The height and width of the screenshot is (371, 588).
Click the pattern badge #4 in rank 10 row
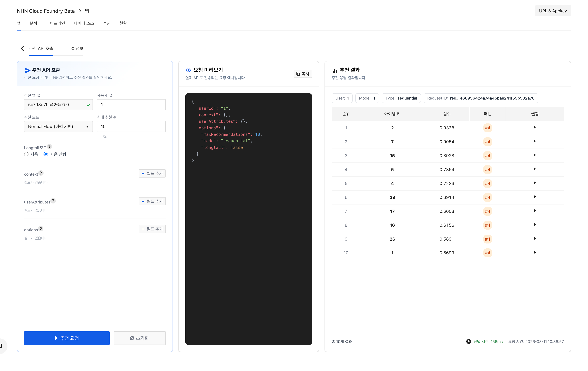(487, 253)
